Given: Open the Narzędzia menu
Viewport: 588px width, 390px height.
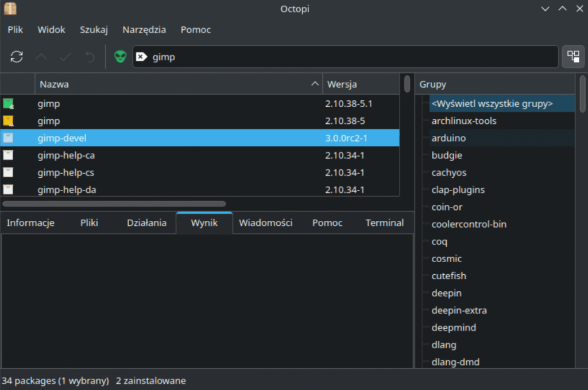Looking at the screenshot, I should pos(144,30).
